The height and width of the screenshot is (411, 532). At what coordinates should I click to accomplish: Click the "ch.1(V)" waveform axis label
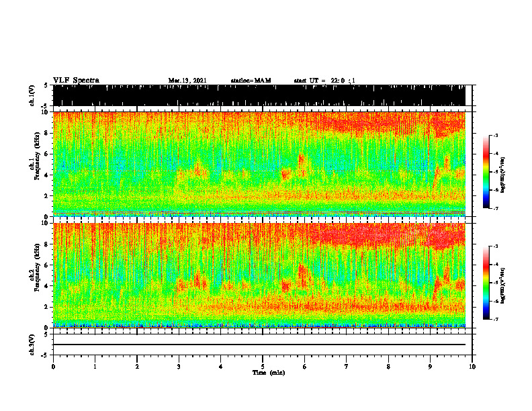coord(32,95)
